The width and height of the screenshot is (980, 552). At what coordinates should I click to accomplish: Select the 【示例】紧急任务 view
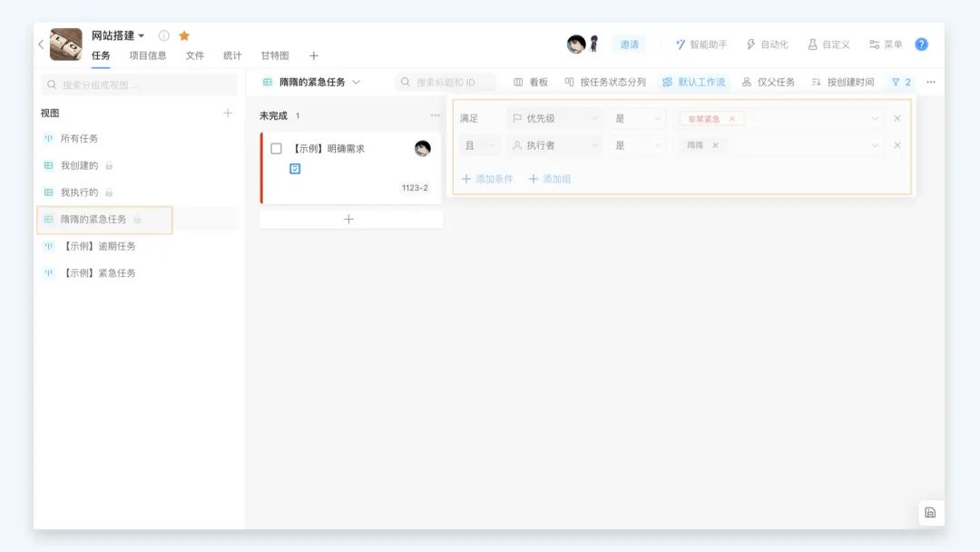(x=98, y=272)
